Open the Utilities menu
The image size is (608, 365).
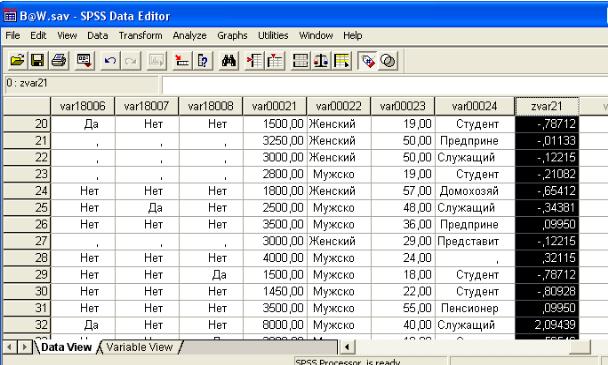(273, 36)
